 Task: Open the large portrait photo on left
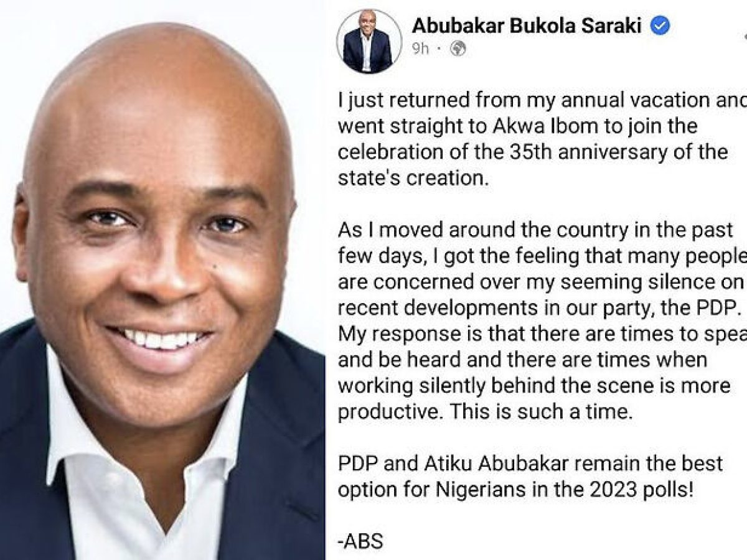click(162, 280)
